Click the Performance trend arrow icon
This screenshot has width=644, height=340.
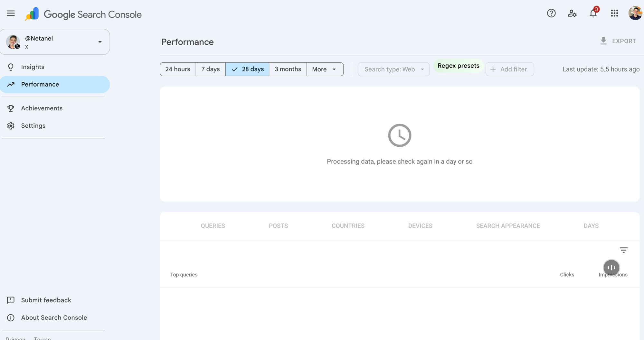[11, 84]
